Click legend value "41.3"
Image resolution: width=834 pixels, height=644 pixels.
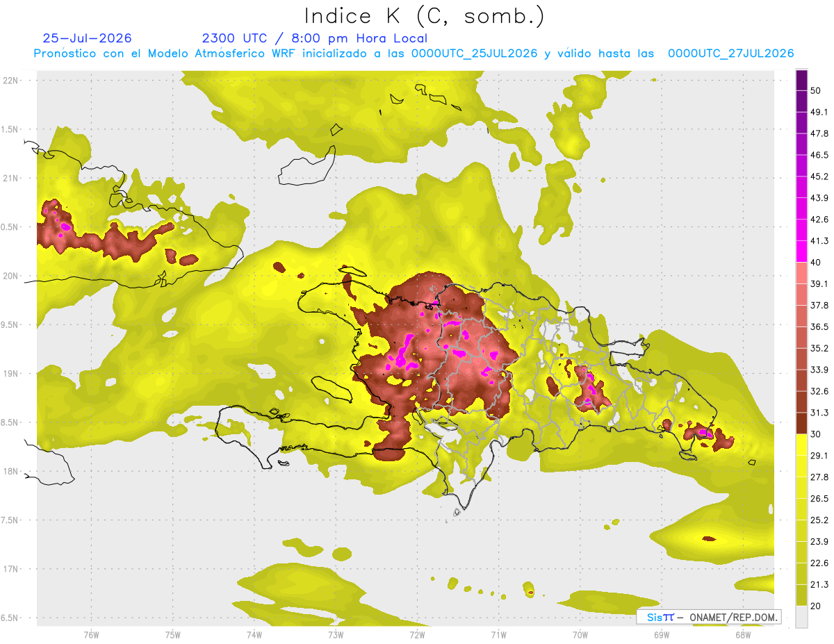coord(819,241)
